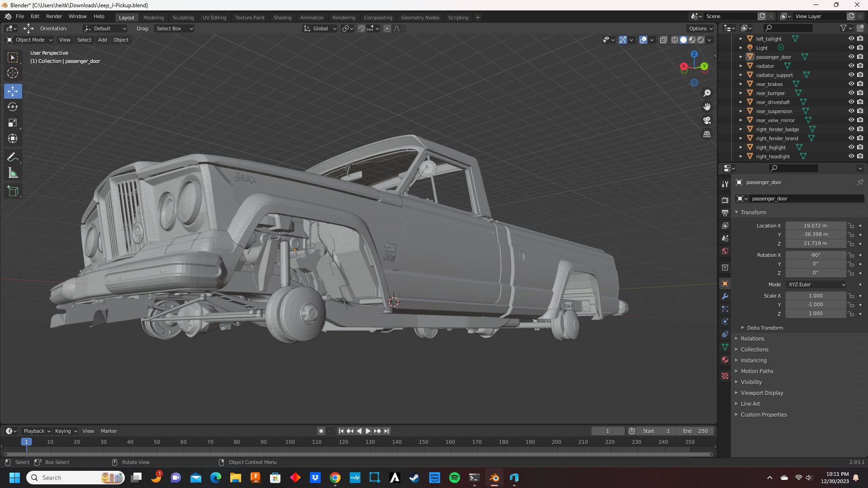
Task: Lock the Location X transform value
Action: [x=851, y=226]
